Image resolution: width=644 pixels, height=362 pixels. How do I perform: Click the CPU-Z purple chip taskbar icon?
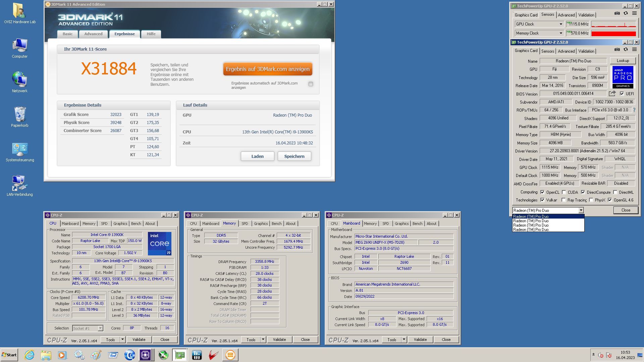(x=145, y=355)
